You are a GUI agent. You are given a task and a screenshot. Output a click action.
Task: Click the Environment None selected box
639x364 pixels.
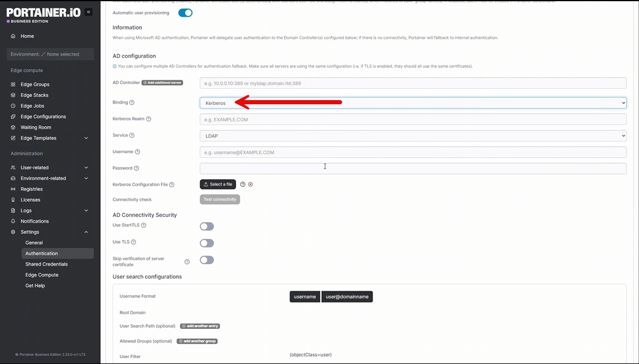[50, 54]
